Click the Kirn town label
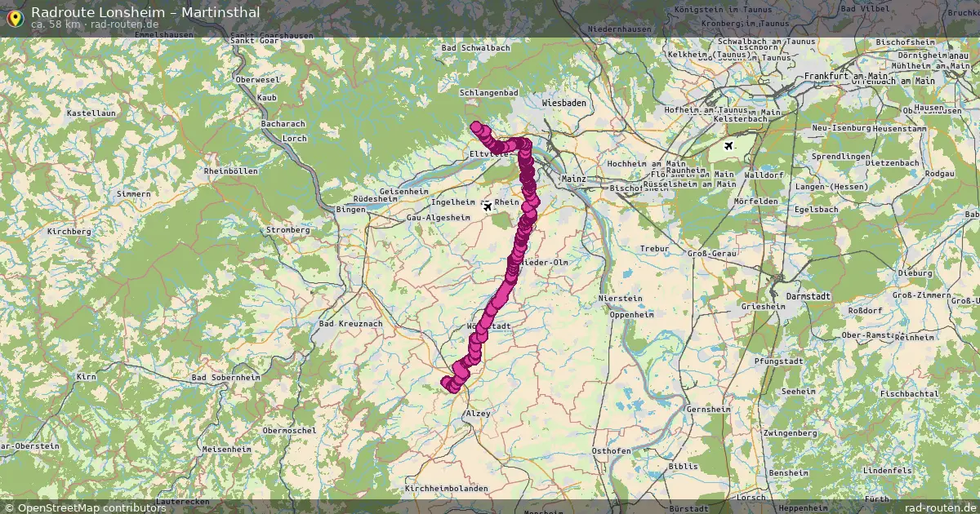 86,377
